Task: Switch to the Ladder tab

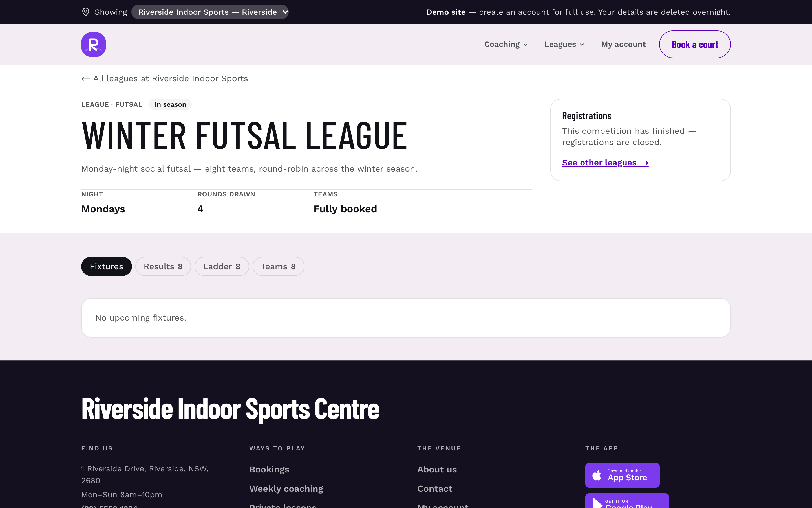Action: (222, 266)
